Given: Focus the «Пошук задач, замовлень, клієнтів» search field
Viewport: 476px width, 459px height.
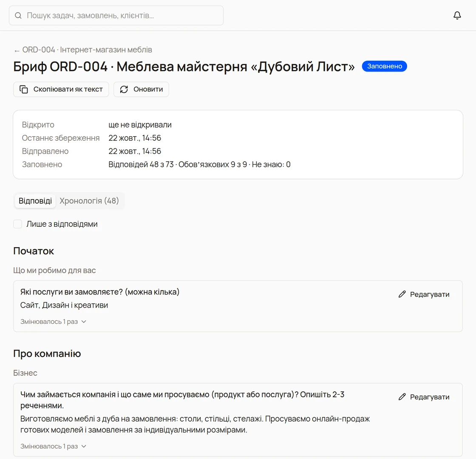Looking at the screenshot, I should pos(116,15).
